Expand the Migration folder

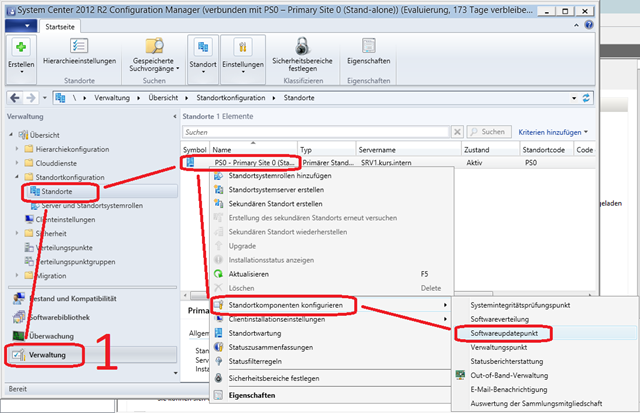pyautogui.click(x=17, y=275)
